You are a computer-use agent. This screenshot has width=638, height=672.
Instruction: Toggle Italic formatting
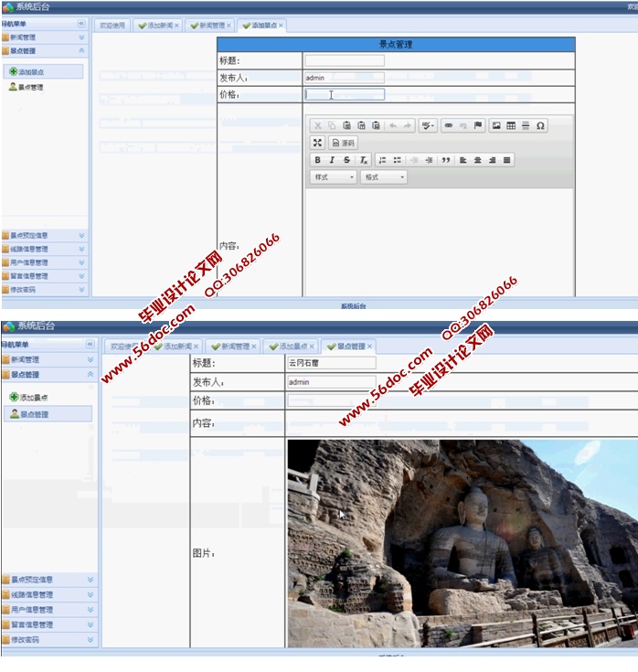point(332,160)
